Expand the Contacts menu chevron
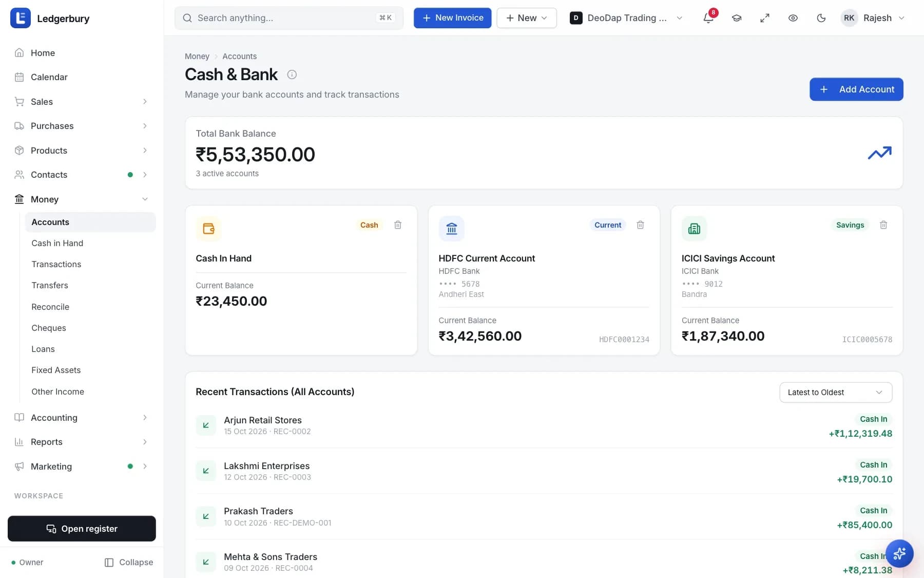Screen dimensions: 924x578 tap(145, 175)
